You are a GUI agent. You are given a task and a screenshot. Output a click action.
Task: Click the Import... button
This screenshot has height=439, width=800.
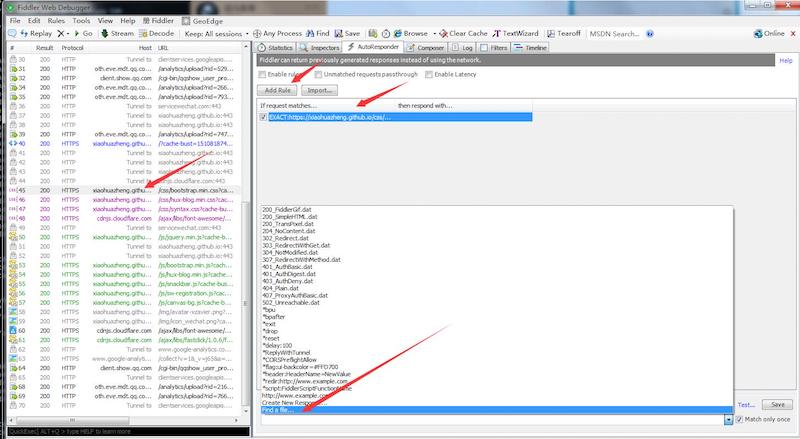click(319, 90)
